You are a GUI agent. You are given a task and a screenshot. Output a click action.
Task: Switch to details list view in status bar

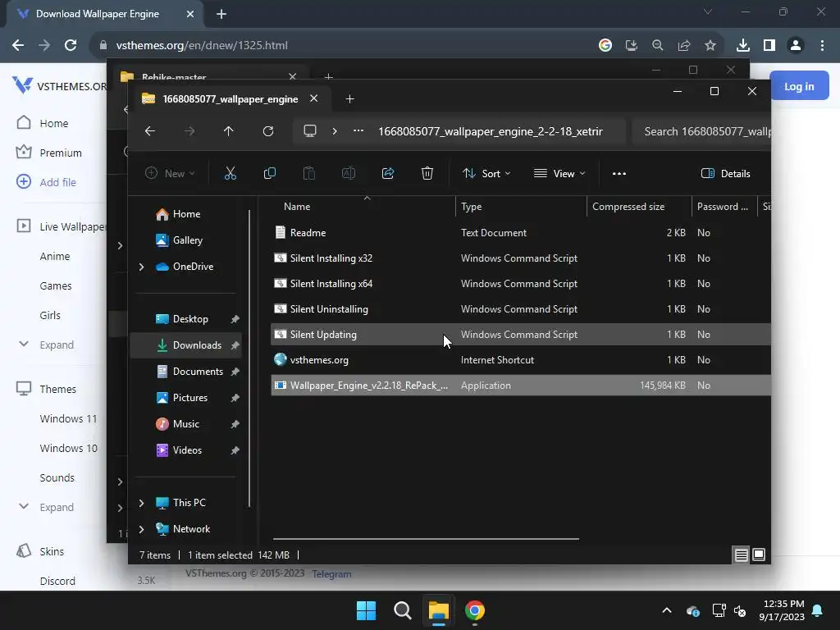(x=741, y=555)
